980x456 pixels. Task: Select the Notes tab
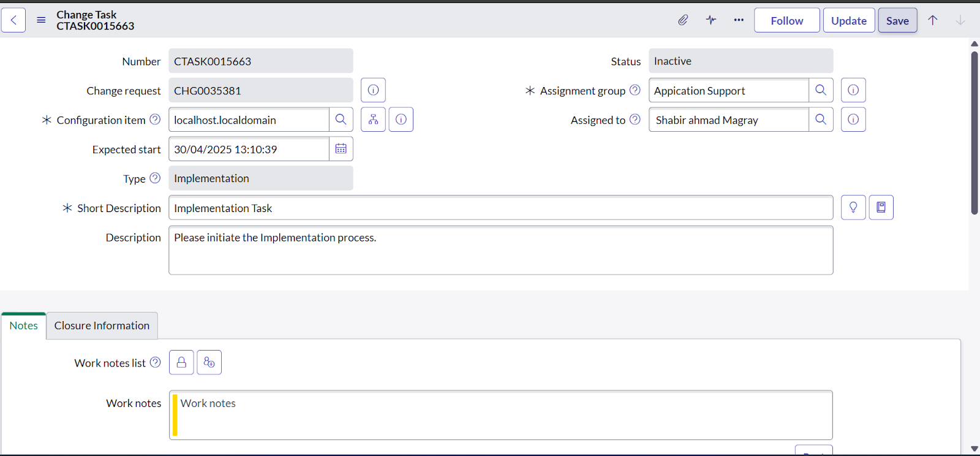[x=24, y=325]
